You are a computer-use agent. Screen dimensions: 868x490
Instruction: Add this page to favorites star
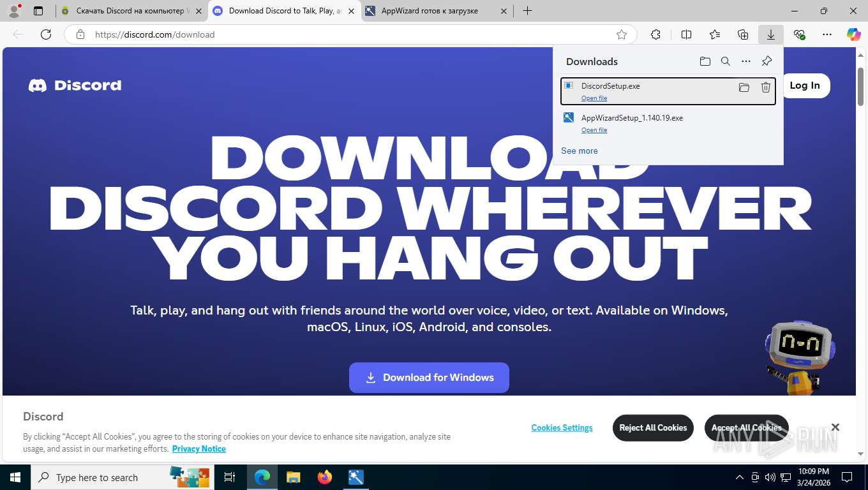622,34
